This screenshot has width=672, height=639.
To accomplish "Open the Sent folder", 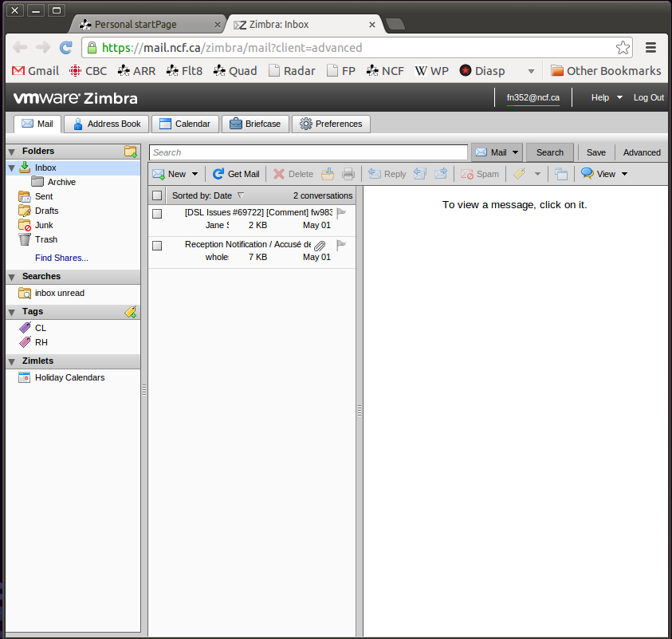I will [44, 196].
